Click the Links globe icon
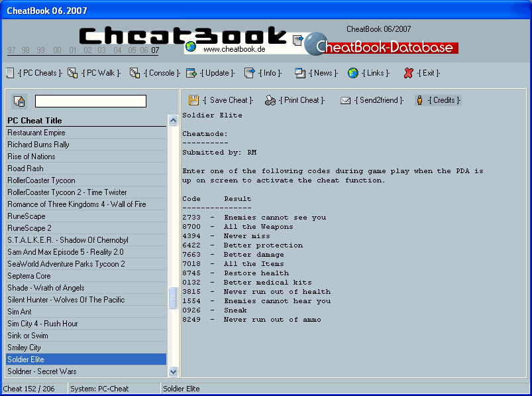 [353, 73]
